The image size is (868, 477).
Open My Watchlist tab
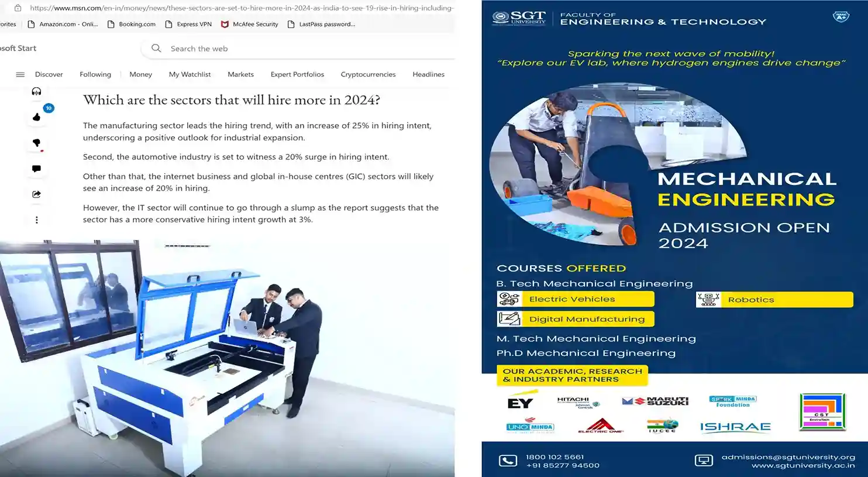pyautogui.click(x=190, y=74)
